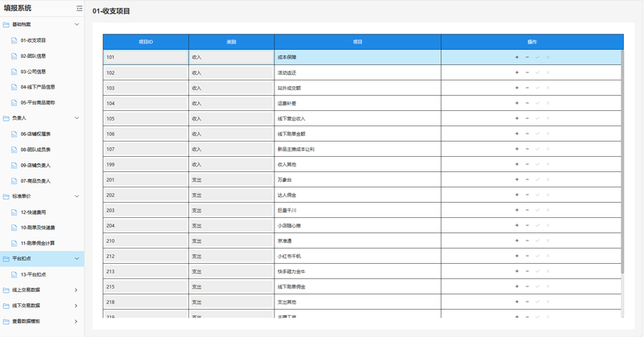
Task: Click the 项目 column header
Action: [357, 42]
